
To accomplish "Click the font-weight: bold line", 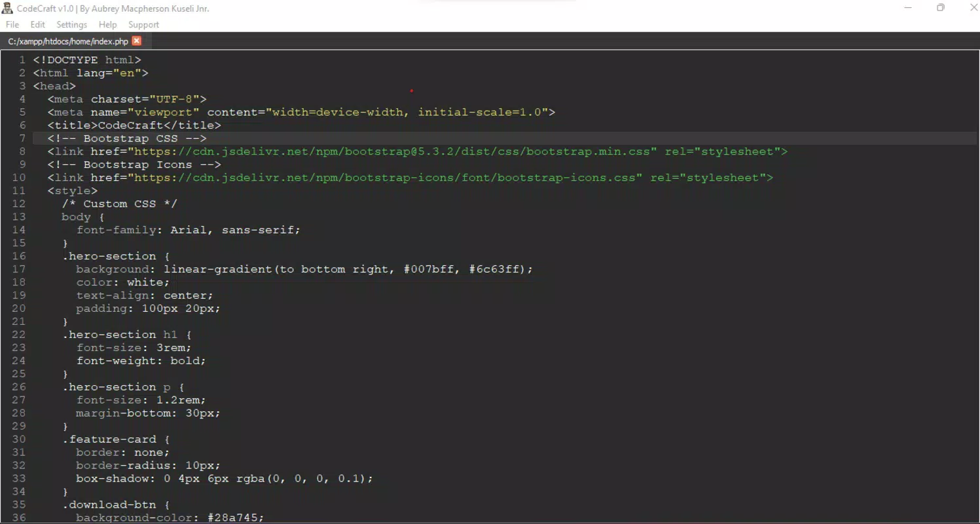I will (x=141, y=361).
